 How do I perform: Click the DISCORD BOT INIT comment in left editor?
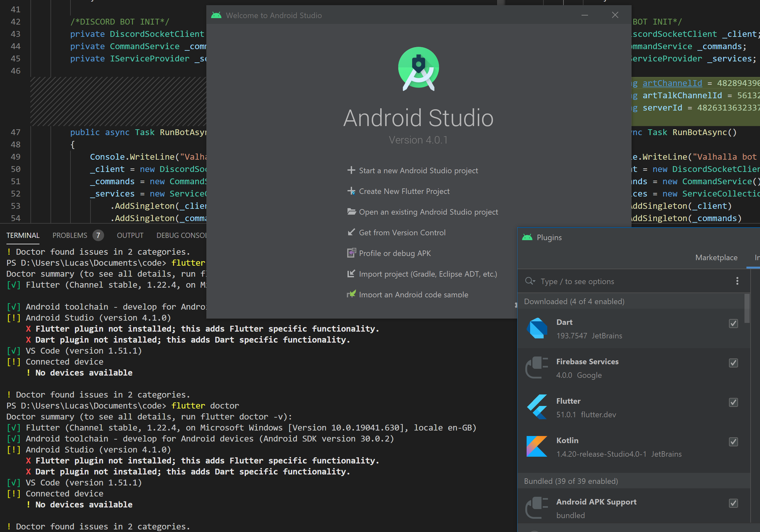point(120,22)
